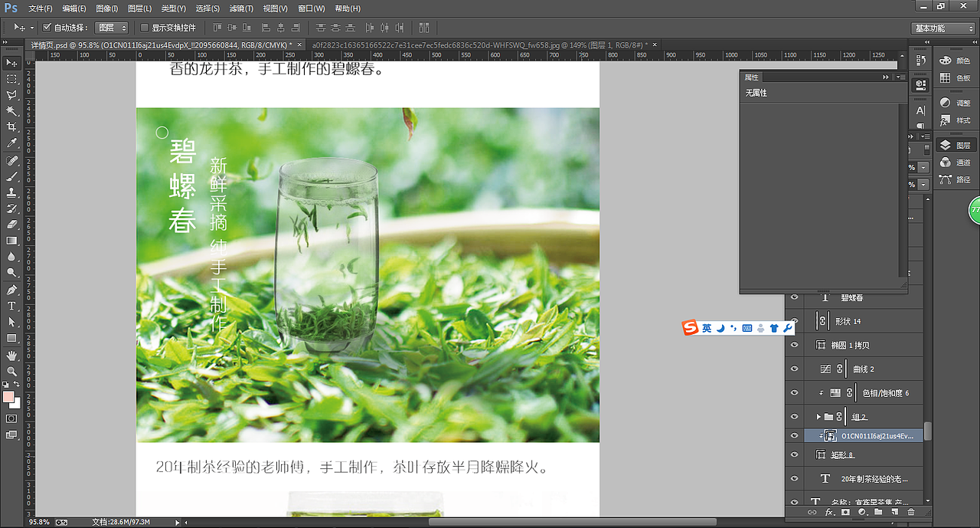Toggle Quick Mask mode
Screen dimensions: 980x528
click(11, 418)
